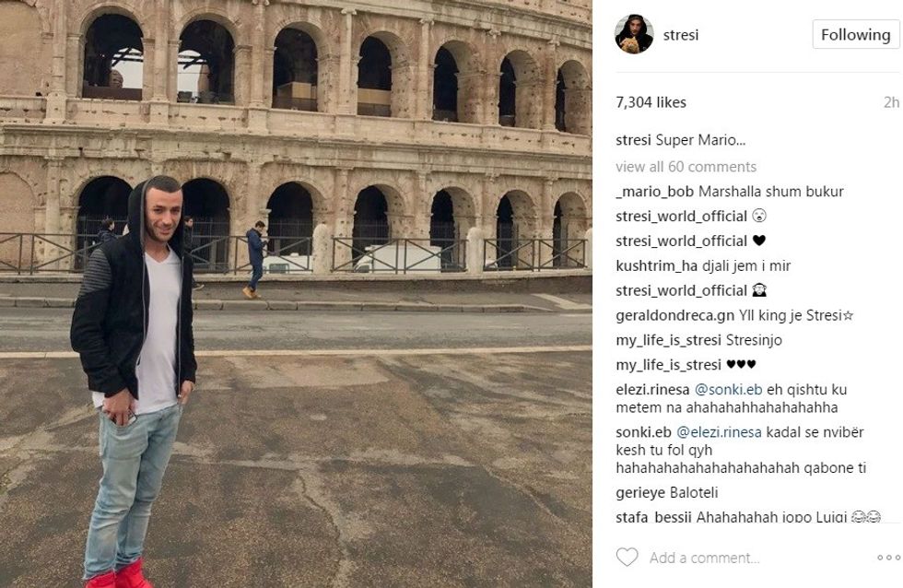Image resolution: width=903 pixels, height=588 pixels.
Task: Toggle the Following button for stresi
Action: click(x=855, y=34)
